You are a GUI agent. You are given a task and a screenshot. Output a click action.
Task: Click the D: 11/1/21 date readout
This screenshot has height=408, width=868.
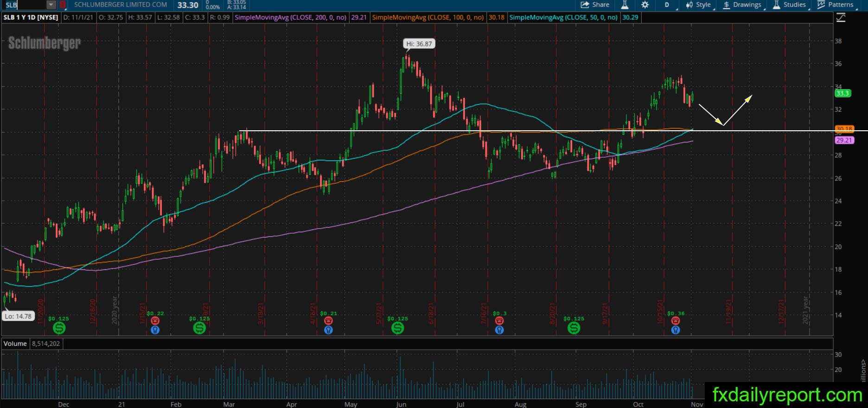pos(78,17)
